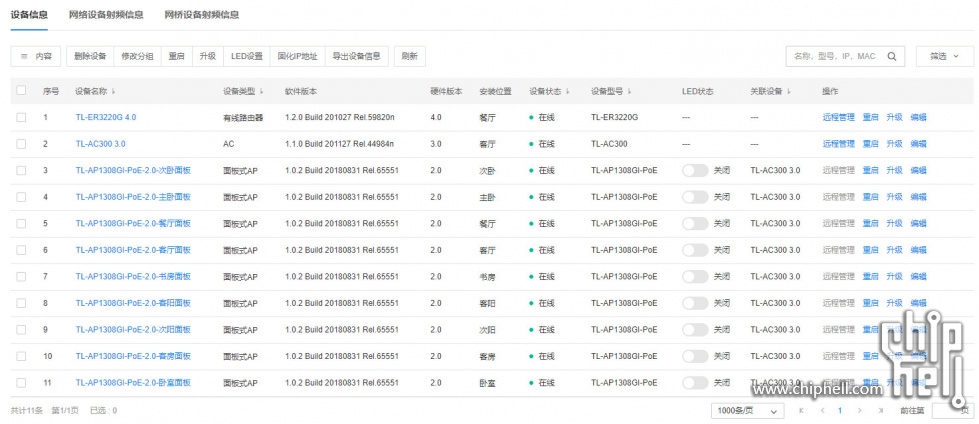Image resolution: width=979 pixels, height=424 pixels.
Task: Click 有线路由器 device type cell
Action: click(243, 117)
